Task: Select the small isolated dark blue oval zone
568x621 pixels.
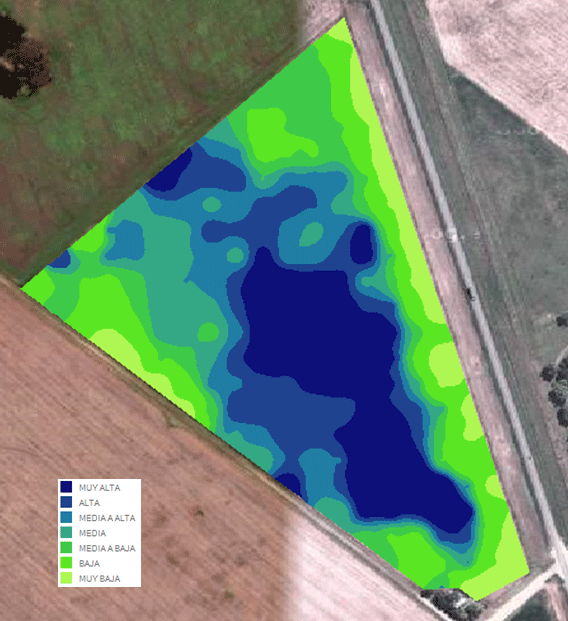Action: [x=361, y=244]
